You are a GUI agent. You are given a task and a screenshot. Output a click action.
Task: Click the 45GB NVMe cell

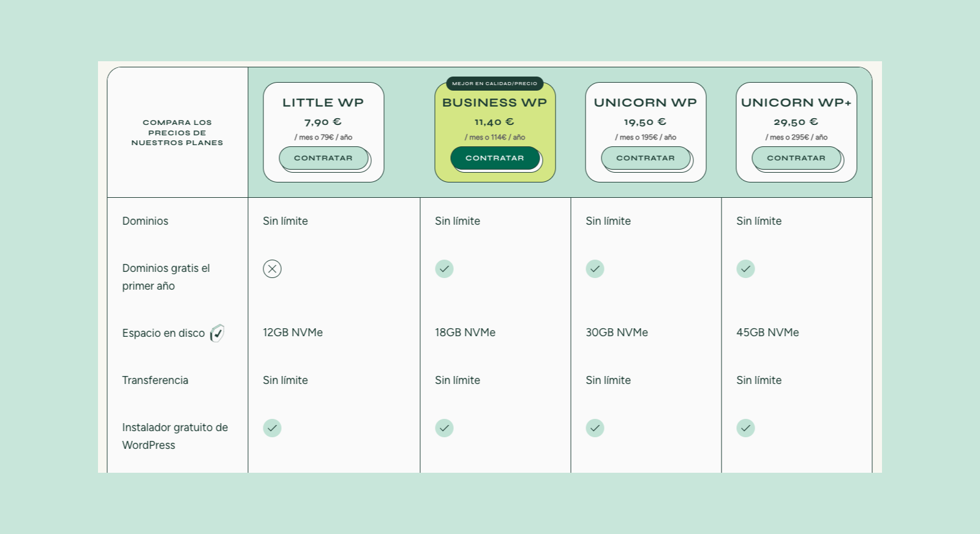click(x=767, y=333)
